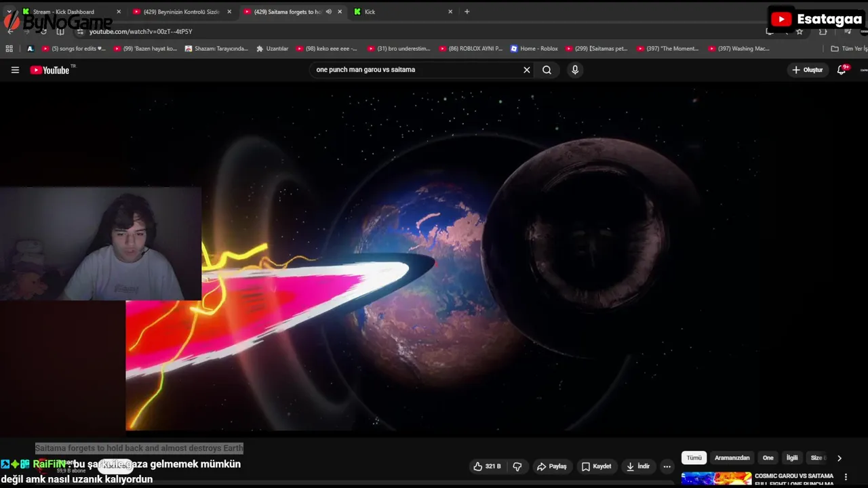
Task: Dislike the video with thumbs-down
Action: pyautogui.click(x=517, y=466)
